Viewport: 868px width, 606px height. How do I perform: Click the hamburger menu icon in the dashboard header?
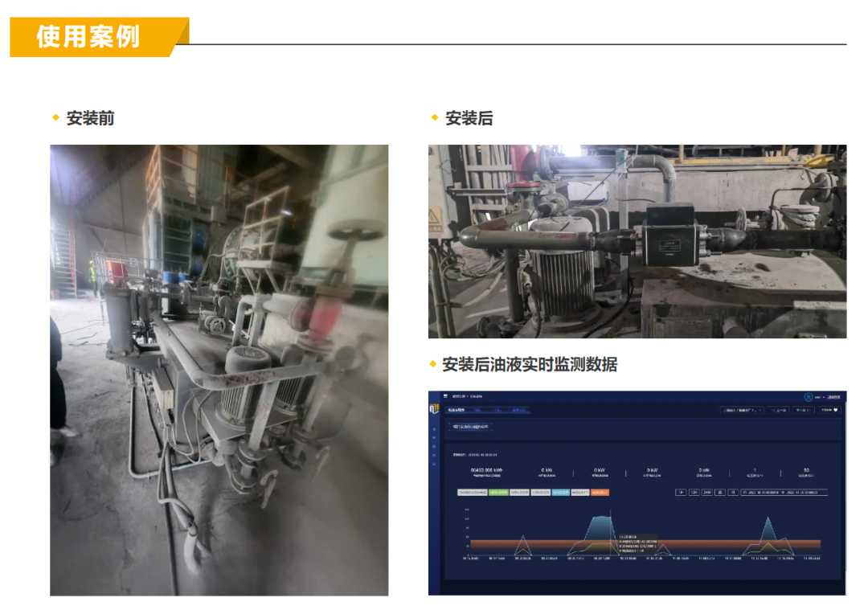pyautogui.click(x=445, y=396)
